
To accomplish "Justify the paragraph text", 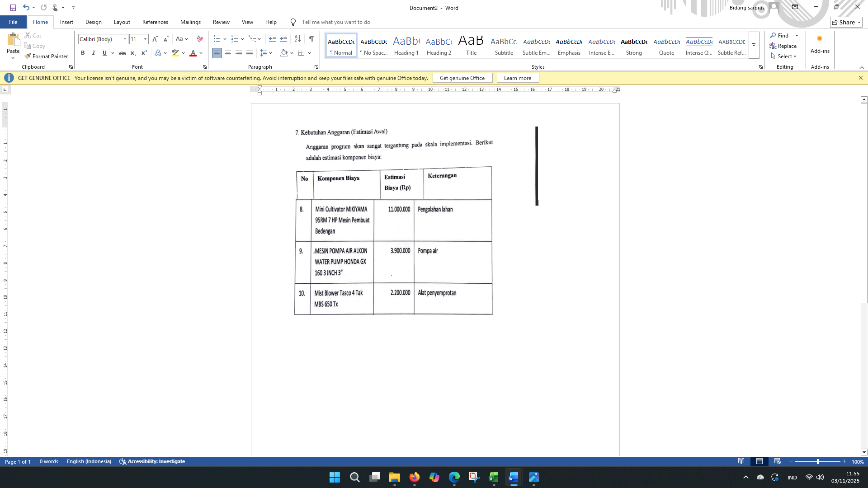I will (250, 53).
